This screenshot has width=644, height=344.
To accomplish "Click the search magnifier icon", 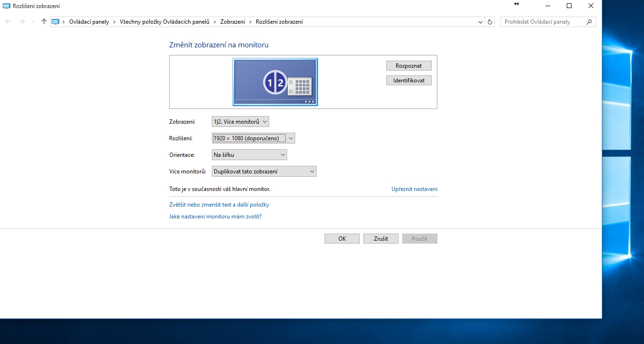I will pos(589,22).
